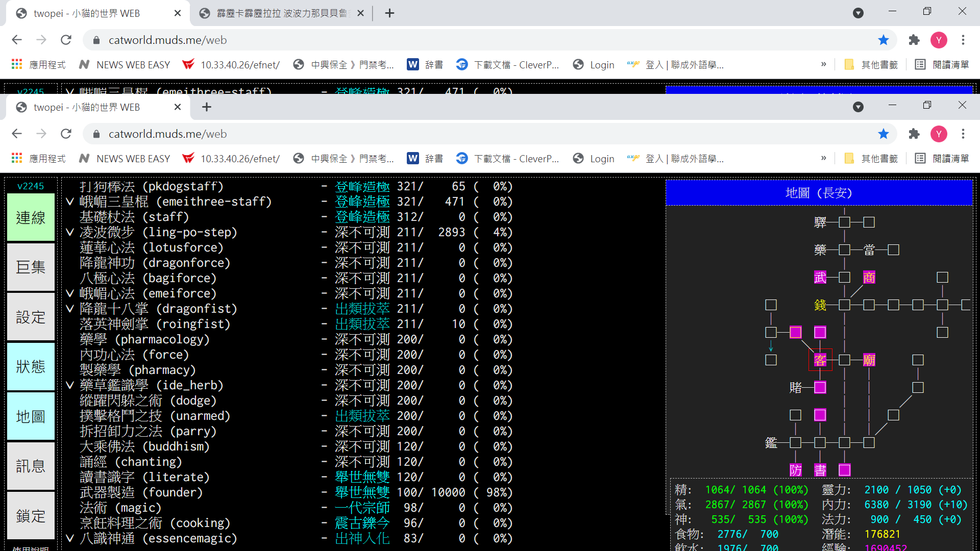
Task: Bookmark star in the back window address bar
Action: (x=884, y=40)
